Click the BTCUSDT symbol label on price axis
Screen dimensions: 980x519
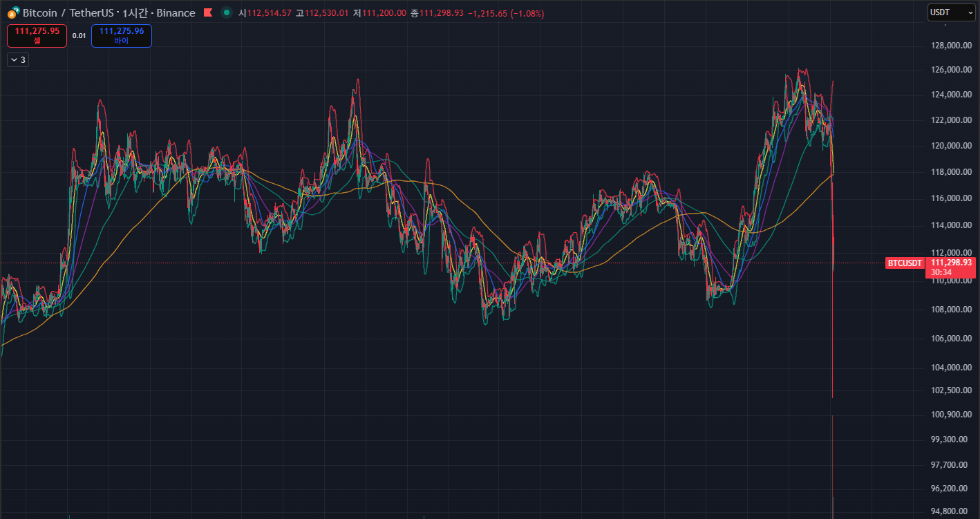[905, 263]
